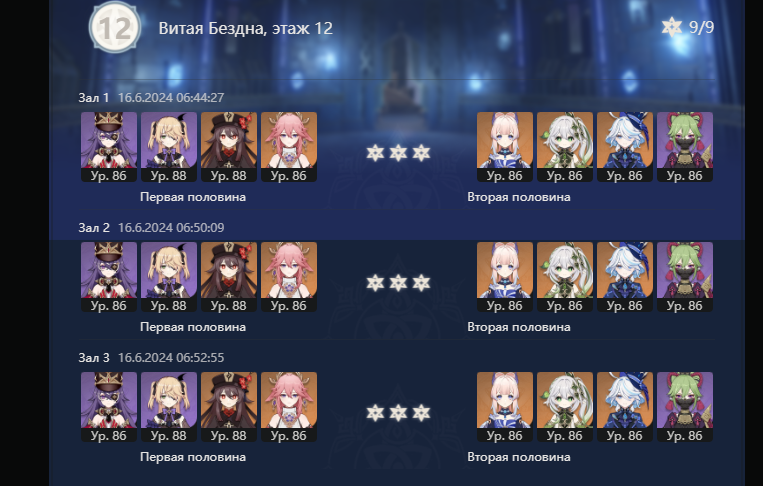Screen dimensions: 763x486
Task: Click 'Первая половина' label under Зал 1
Action: coord(193,197)
